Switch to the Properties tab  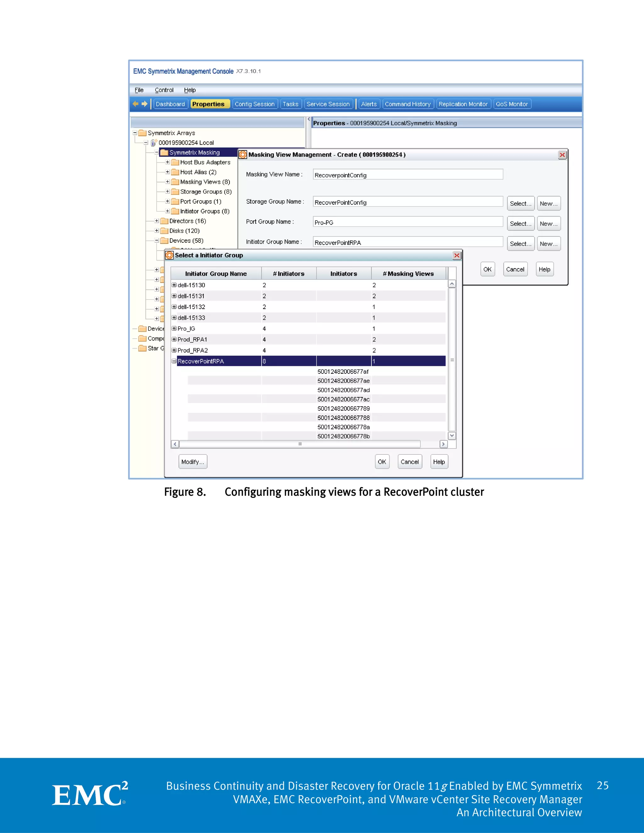[210, 104]
